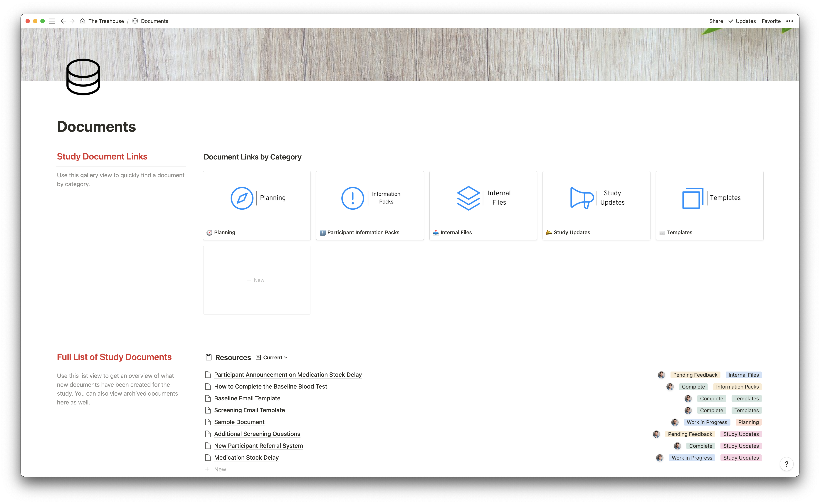Click the help question mark button
820x504 pixels.
[x=786, y=464]
